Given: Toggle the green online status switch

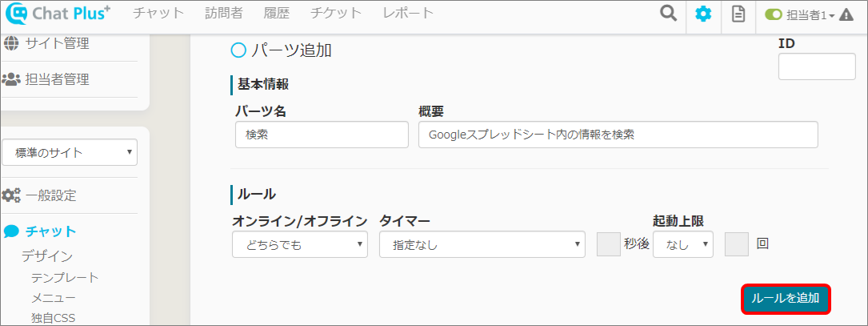Looking at the screenshot, I should click(774, 14).
